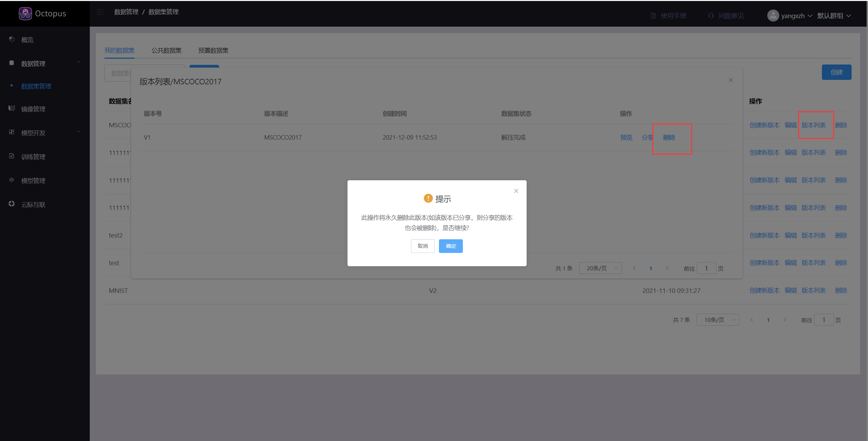Select 数据集管理 submenu item
Viewport: 868px width, 441px height.
(36, 86)
